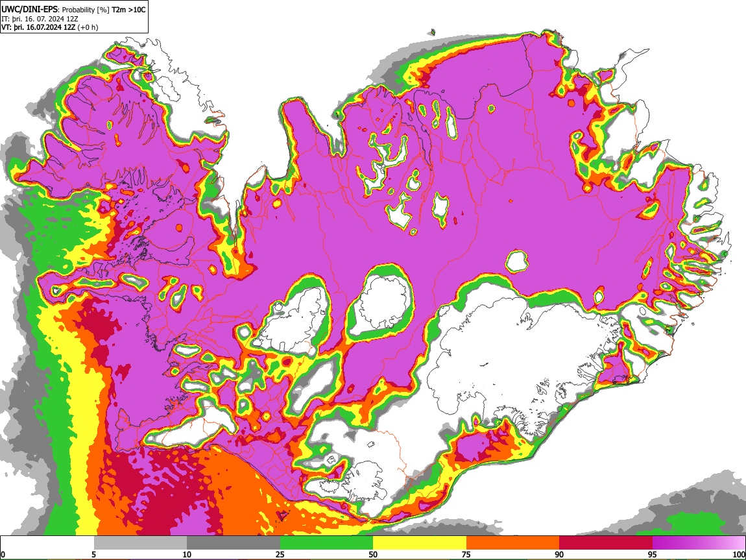Click the legend value '100'
The height and width of the screenshot is (560, 746).
tap(739, 554)
